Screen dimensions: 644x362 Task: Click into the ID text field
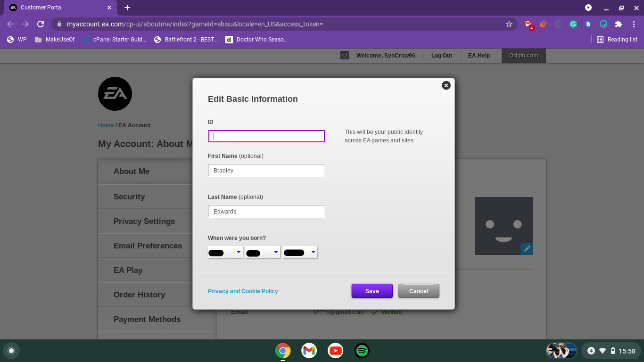(x=266, y=136)
